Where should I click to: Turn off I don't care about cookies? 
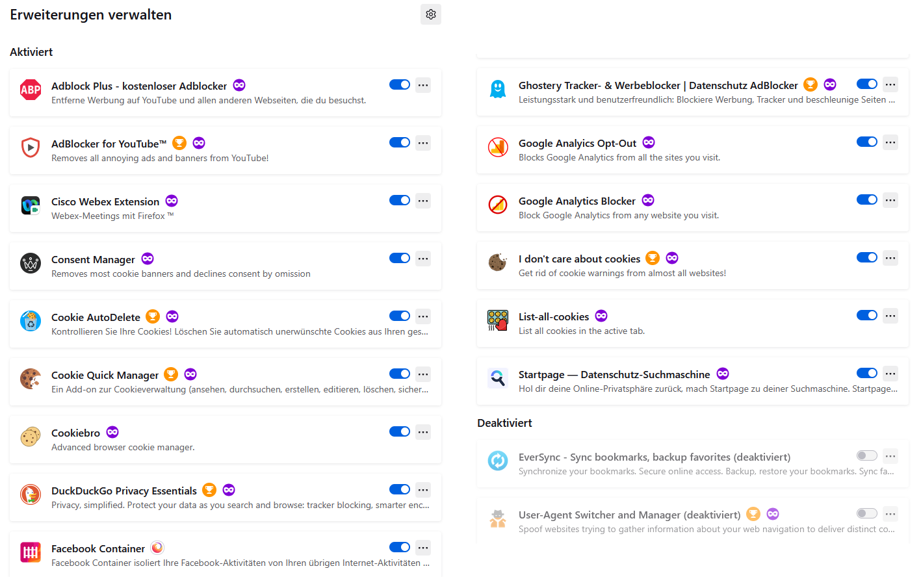[x=866, y=257]
